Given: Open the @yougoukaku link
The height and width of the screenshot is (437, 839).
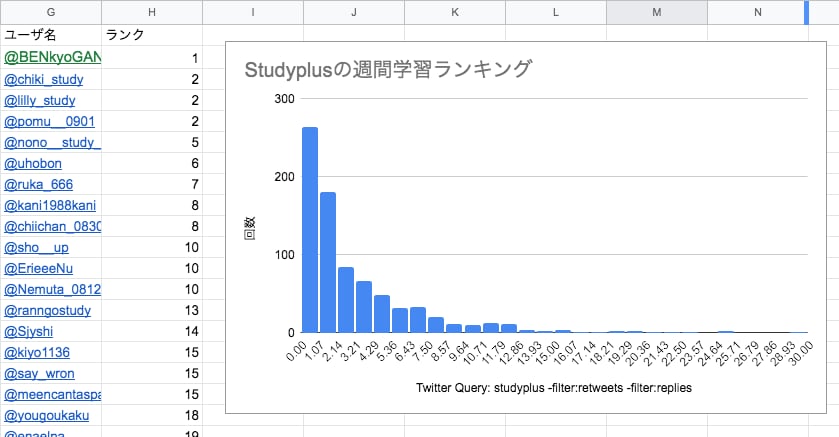Looking at the screenshot, I should (x=47, y=415).
